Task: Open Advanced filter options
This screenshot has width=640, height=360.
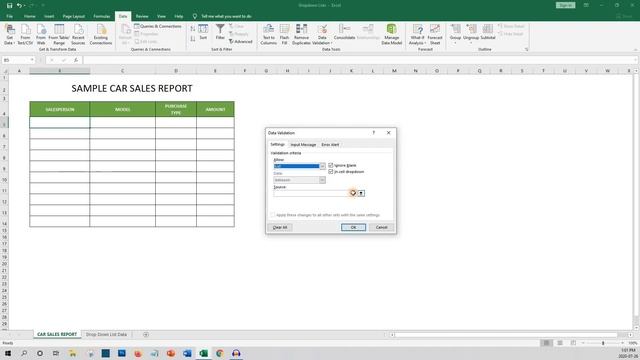Action: 240,42
